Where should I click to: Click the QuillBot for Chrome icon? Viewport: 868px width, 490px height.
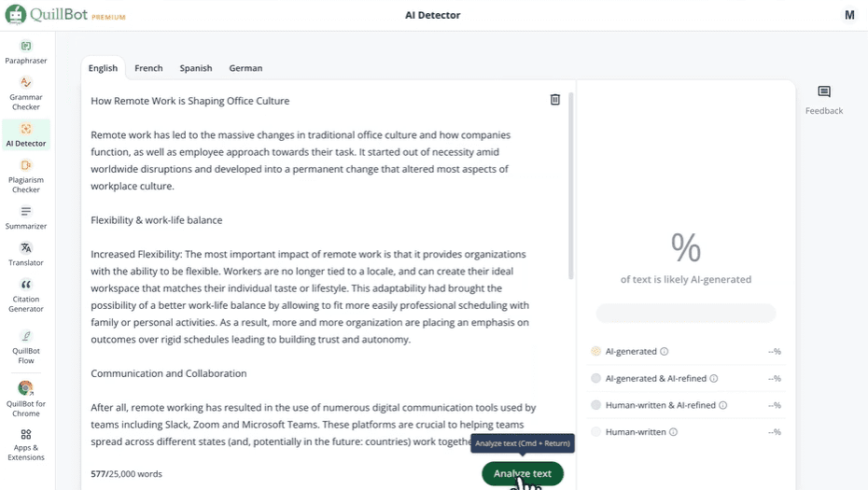point(26,388)
